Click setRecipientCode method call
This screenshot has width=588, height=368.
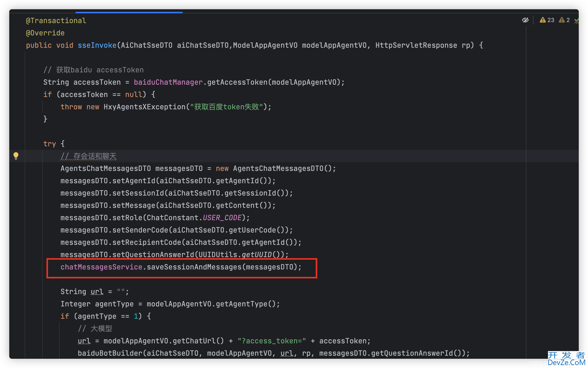tap(147, 242)
